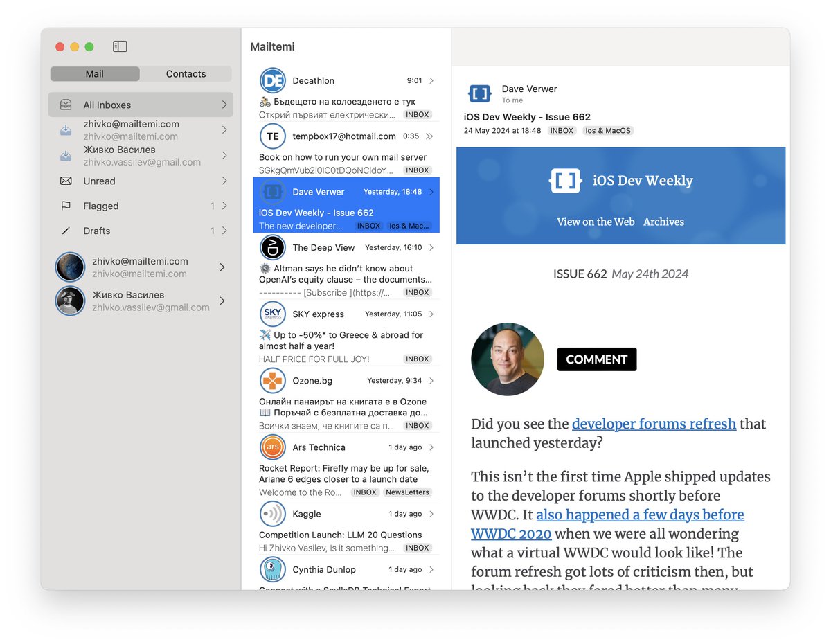The height and width of the screenshot is (644, 831).
Task: Click View on the Web link
Action: [596, 222]
